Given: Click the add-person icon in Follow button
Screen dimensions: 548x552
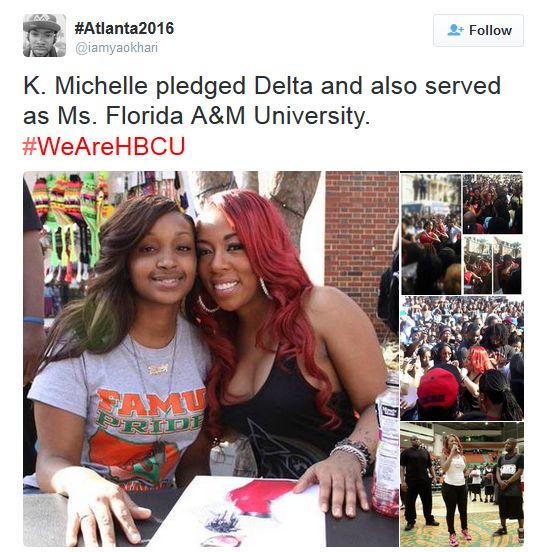Looking at the screenshot, I should tap(455, 30).
